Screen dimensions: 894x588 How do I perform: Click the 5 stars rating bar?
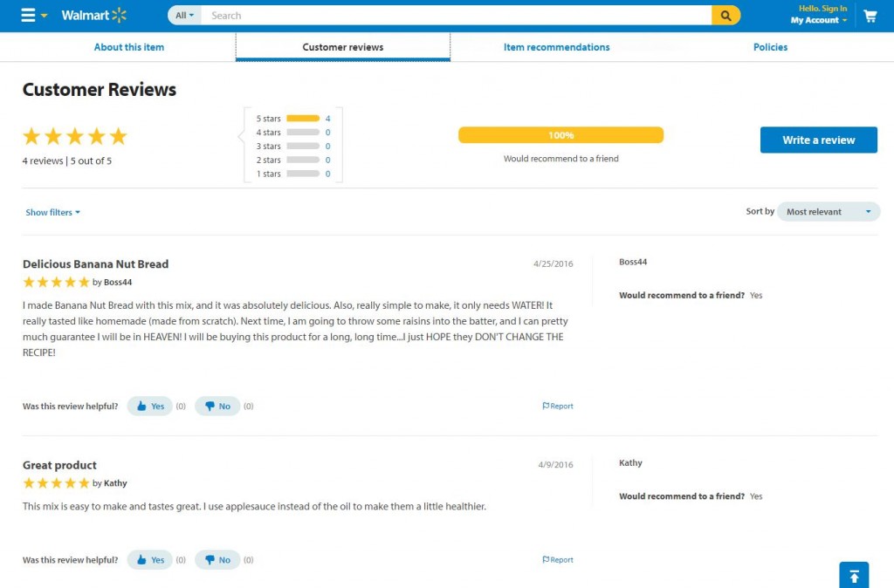click(x=301, y=119)
